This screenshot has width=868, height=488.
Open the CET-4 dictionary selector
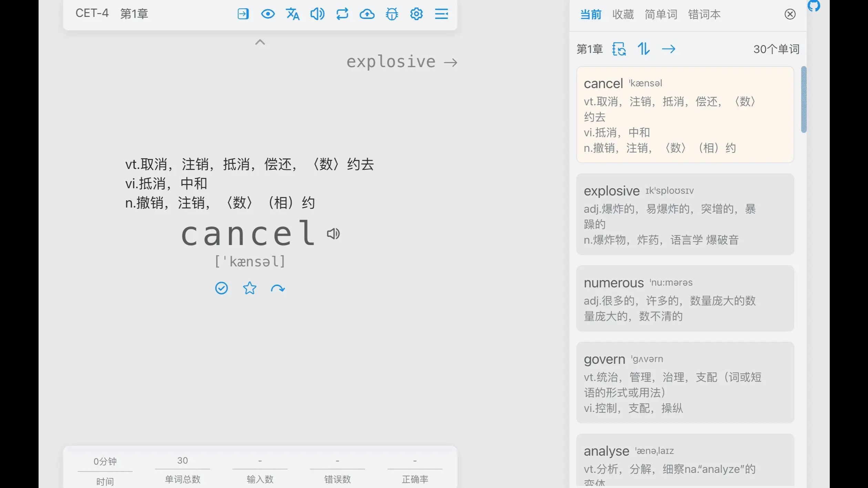(x=92, y=13)
